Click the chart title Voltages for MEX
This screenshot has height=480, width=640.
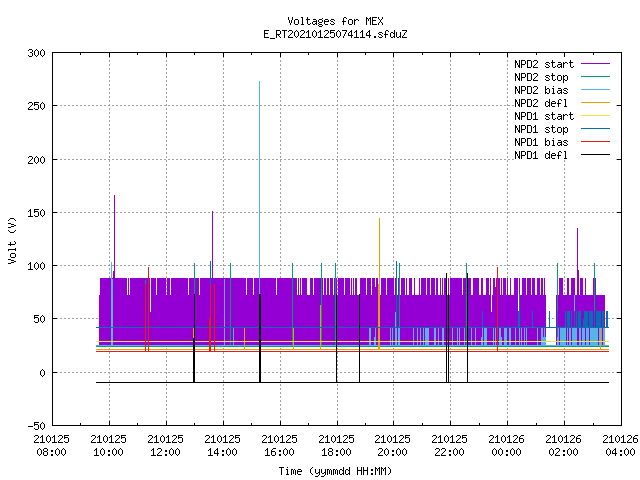coord(335,21)
